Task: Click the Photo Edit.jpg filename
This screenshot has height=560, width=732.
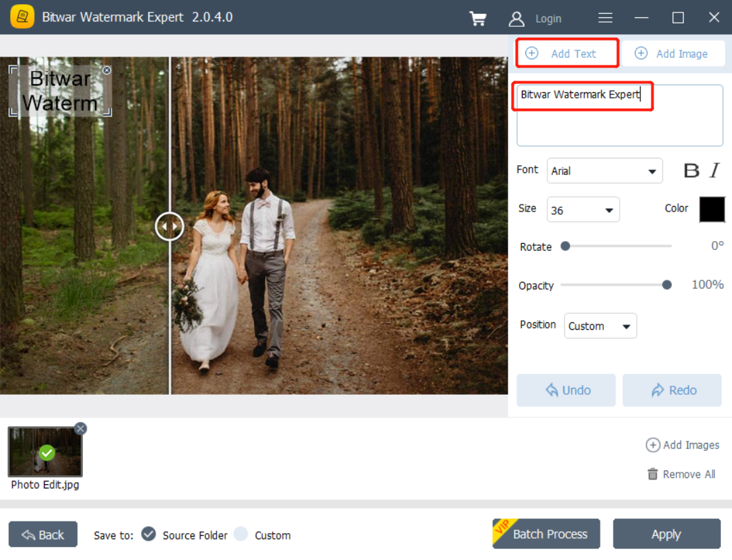Action: point(45,485)
